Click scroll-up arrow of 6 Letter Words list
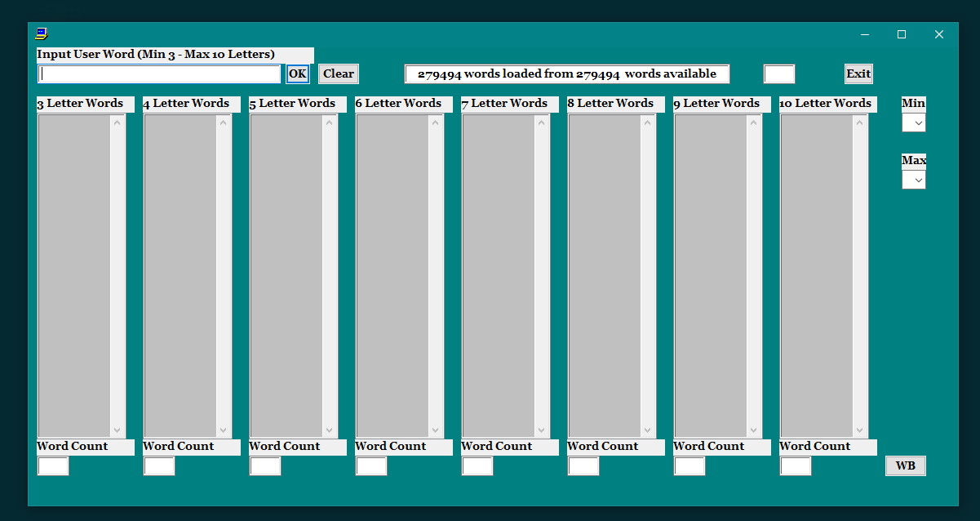 436,122
